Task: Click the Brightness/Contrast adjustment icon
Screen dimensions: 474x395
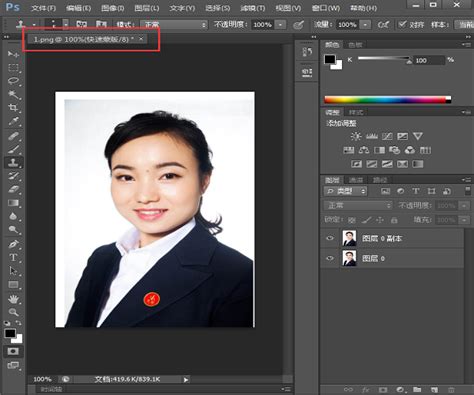Action: (356, 136)
